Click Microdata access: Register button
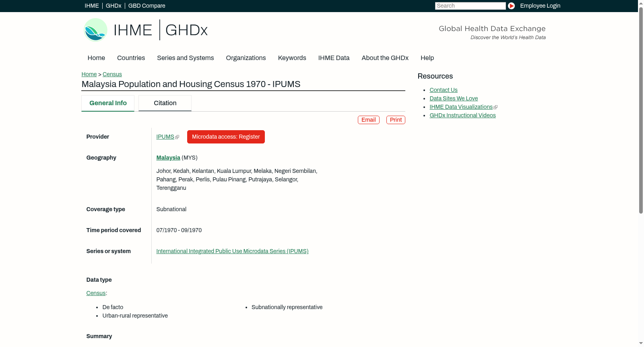644x347 pixels. tap(226, 137)
